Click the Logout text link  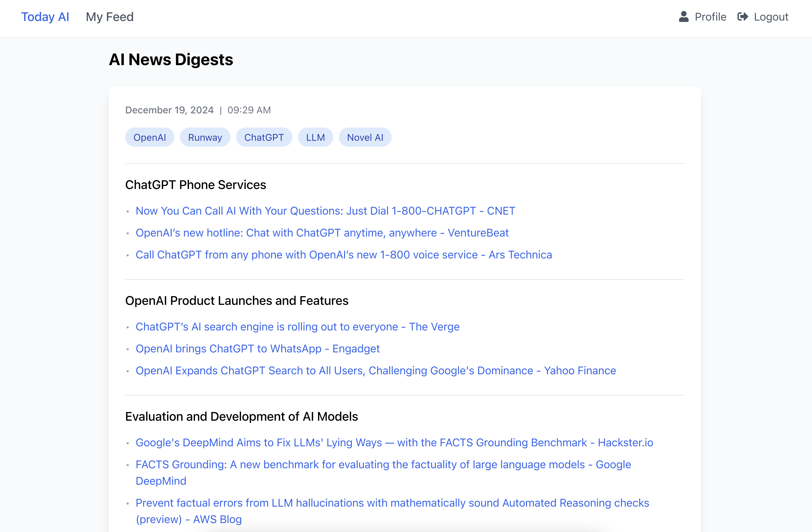(x=771, y=17)
